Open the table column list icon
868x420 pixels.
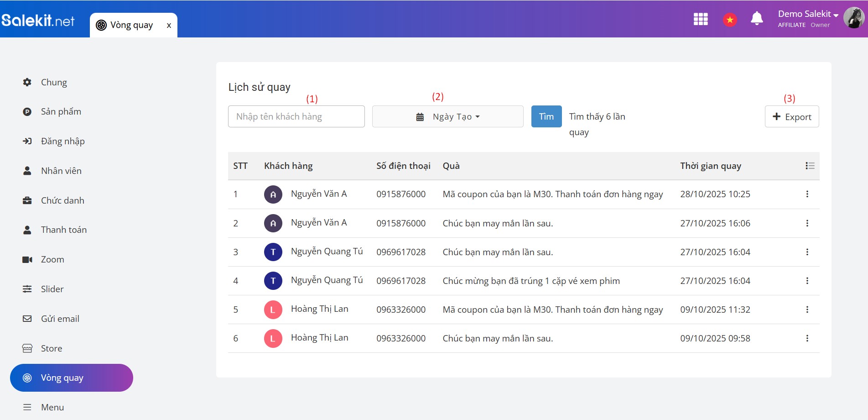point(810,166)
